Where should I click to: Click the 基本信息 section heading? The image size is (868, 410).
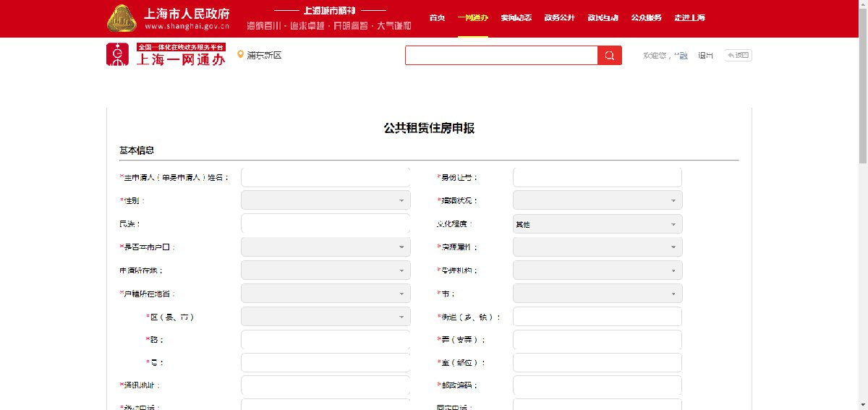(x=137, y=150)
